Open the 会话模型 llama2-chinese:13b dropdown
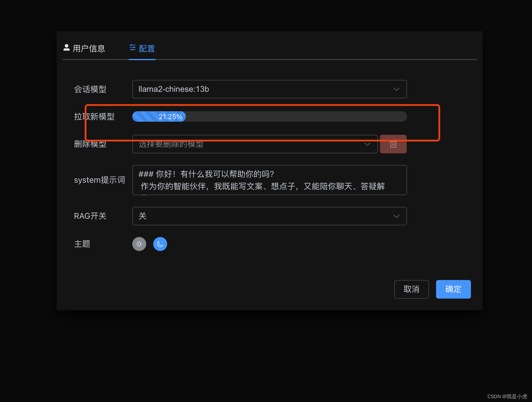 269,89
